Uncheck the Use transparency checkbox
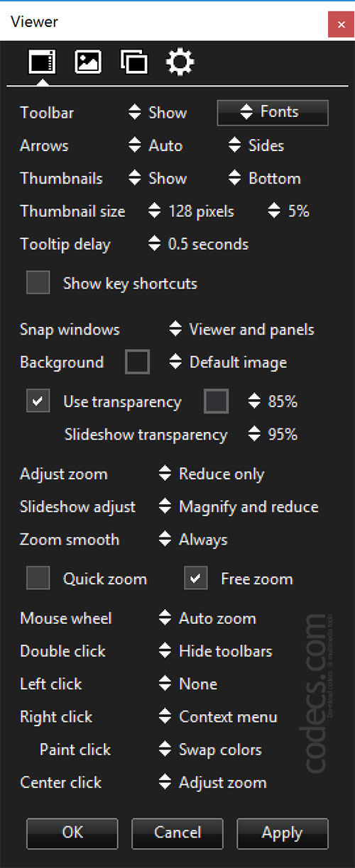 click(38, 401)
